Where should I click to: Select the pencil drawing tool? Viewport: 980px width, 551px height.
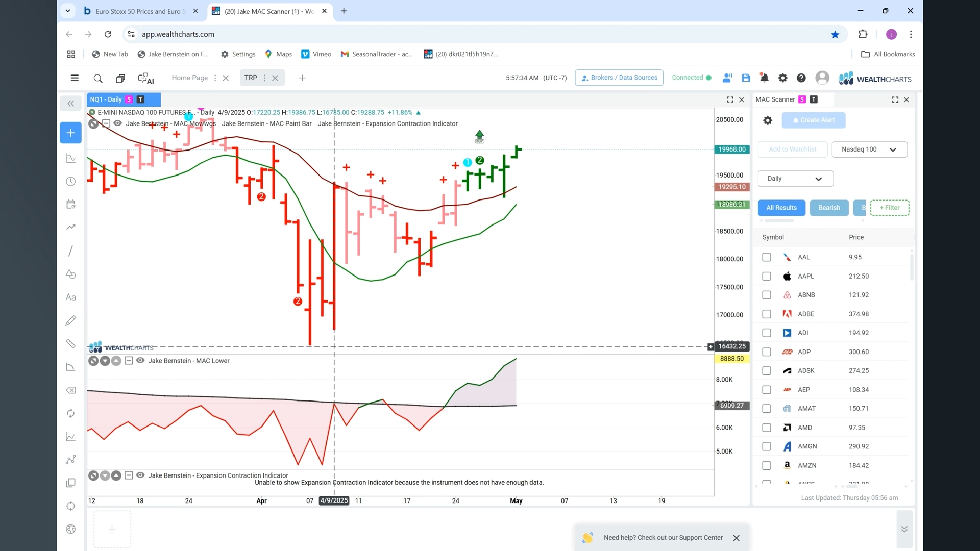[70, 320]
